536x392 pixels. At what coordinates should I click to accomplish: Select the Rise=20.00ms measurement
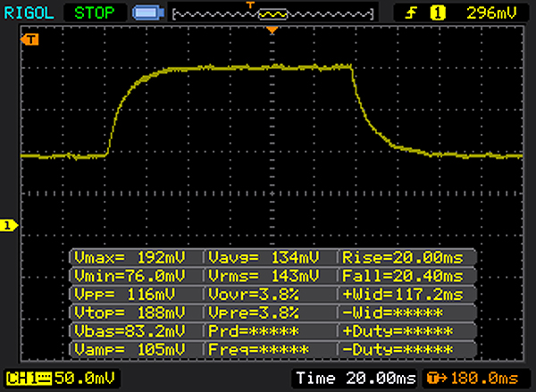coord(403,257)
